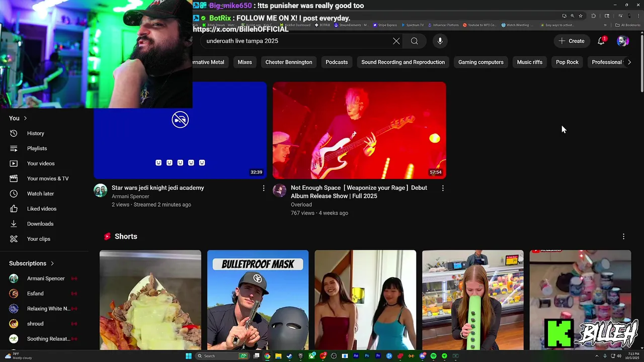This screenshot has height=362, width=644.
Task: Select the Gaming computers filter chip
Action: pos(481,62)
